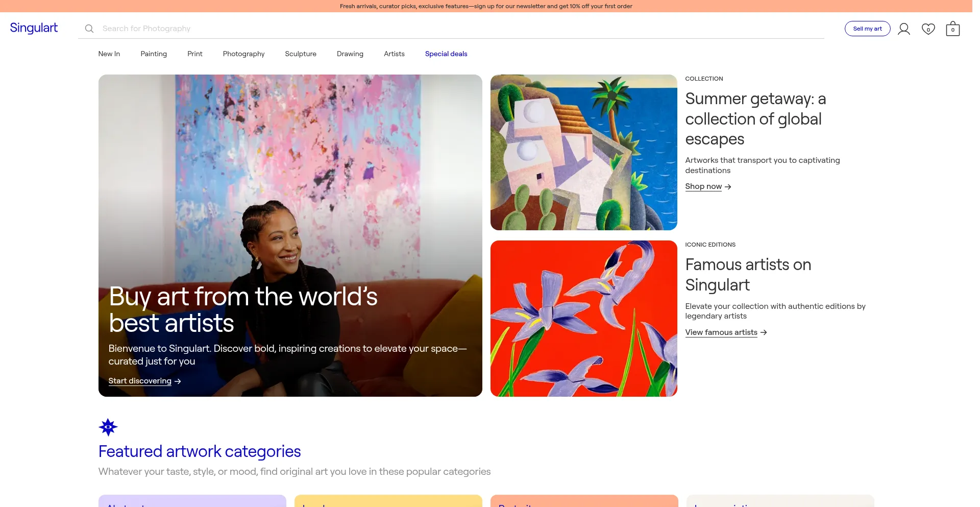Screen dimensions: 980x507
Task: Open the Print menu
Action: click(195, 54)
